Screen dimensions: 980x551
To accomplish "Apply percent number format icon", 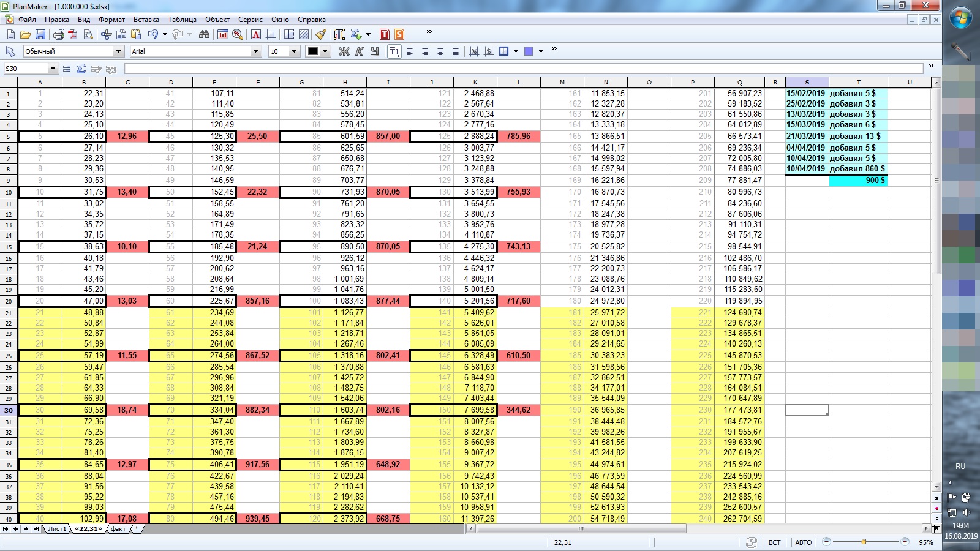I will pos(238,34).
